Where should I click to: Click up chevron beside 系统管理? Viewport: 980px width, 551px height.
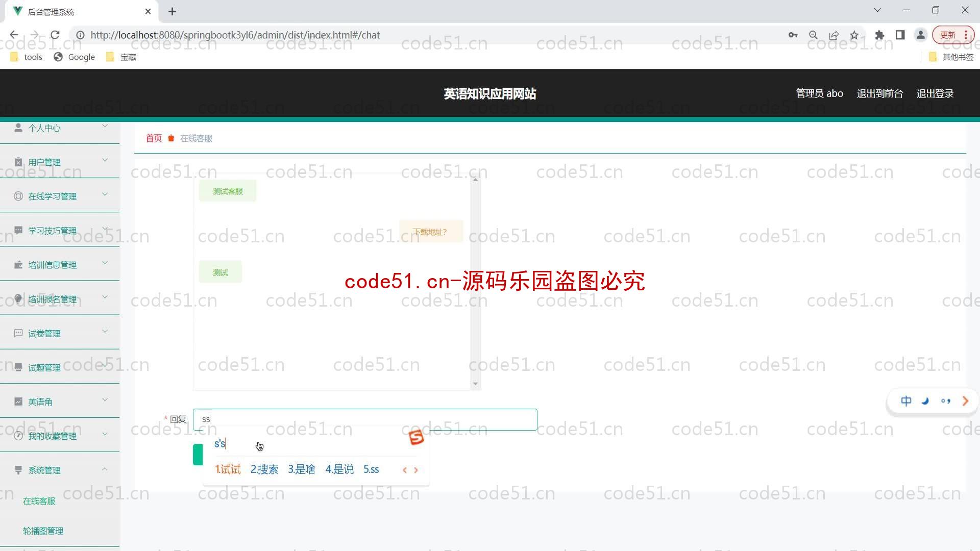pyautogui.click(x=105, y=468)
